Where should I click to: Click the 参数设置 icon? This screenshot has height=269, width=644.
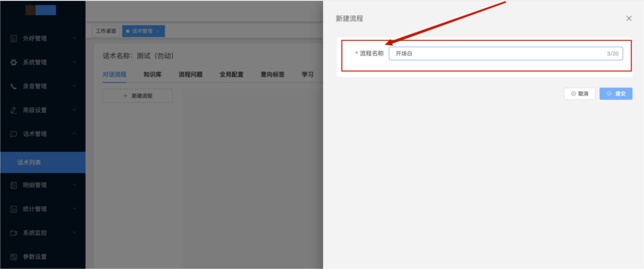(14, 257)
